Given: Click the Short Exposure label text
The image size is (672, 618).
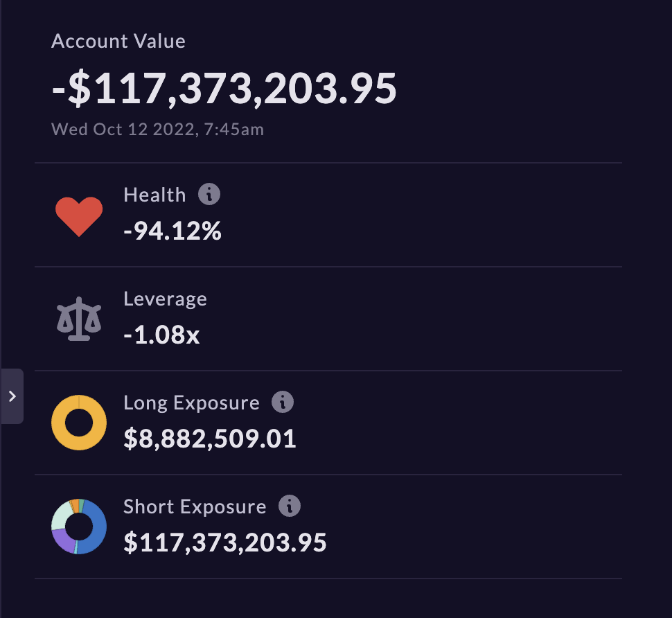Looking at the screenshot, I should coord(195,506).
